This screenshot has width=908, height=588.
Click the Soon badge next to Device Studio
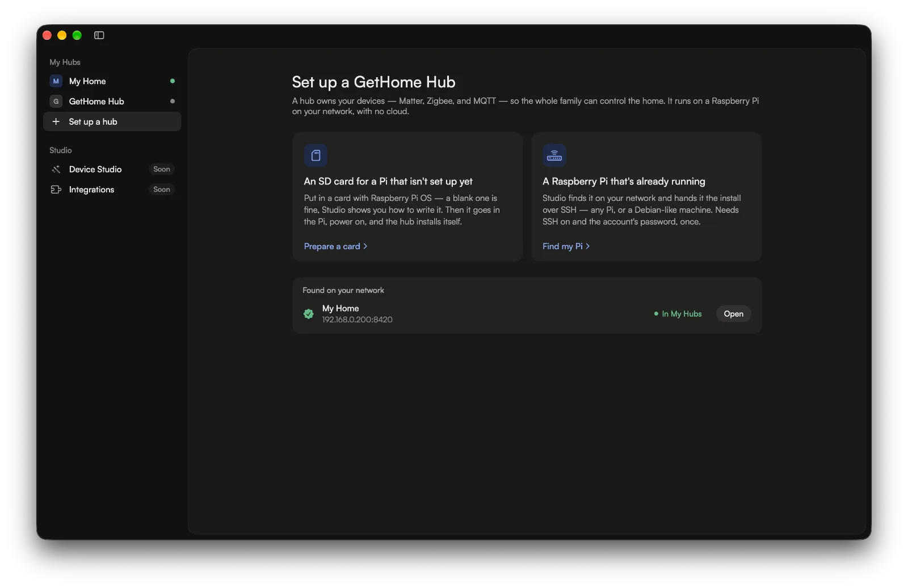(x=162, y=169)
